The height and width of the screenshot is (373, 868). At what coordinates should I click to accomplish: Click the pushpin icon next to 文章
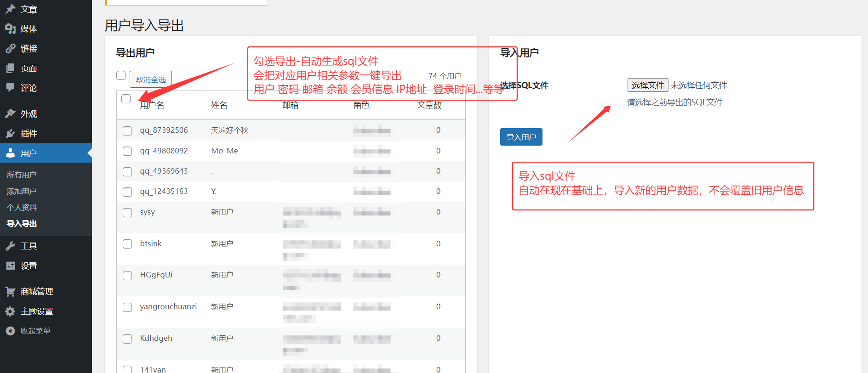[10, 9]
